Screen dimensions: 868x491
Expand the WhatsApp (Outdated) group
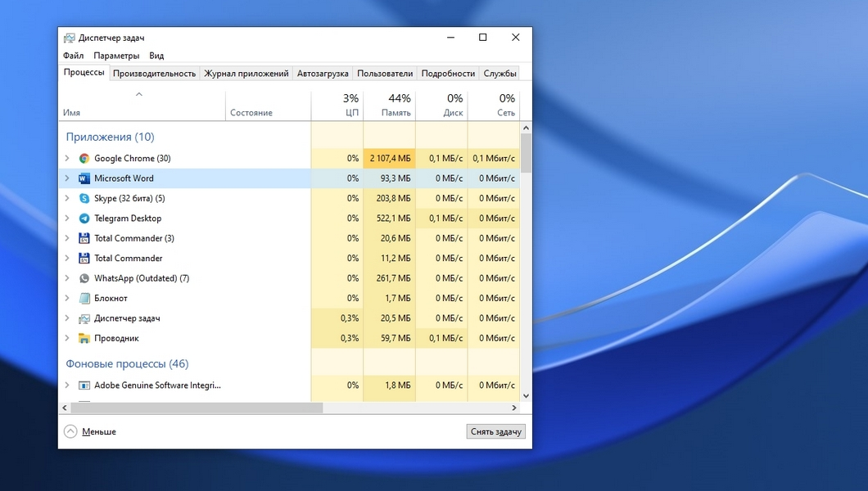(x=67, y=278)
